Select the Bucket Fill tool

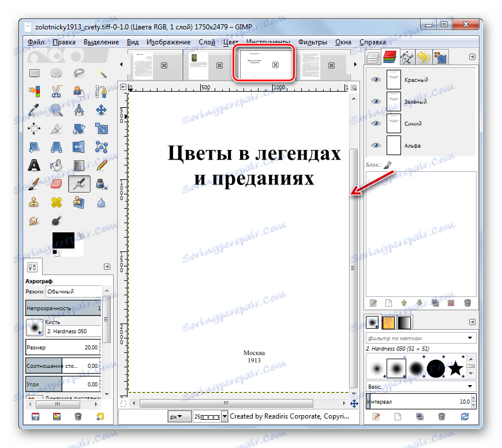[x=57, y=165]
